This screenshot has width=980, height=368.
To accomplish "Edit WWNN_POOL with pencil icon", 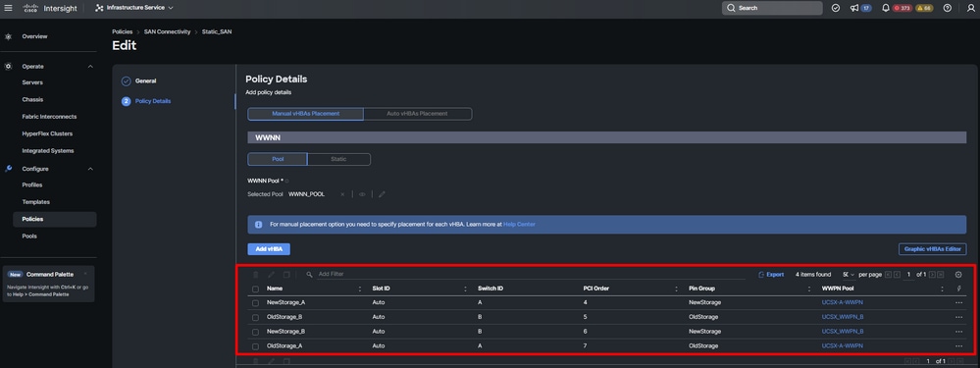I will (x=382, y=194).
